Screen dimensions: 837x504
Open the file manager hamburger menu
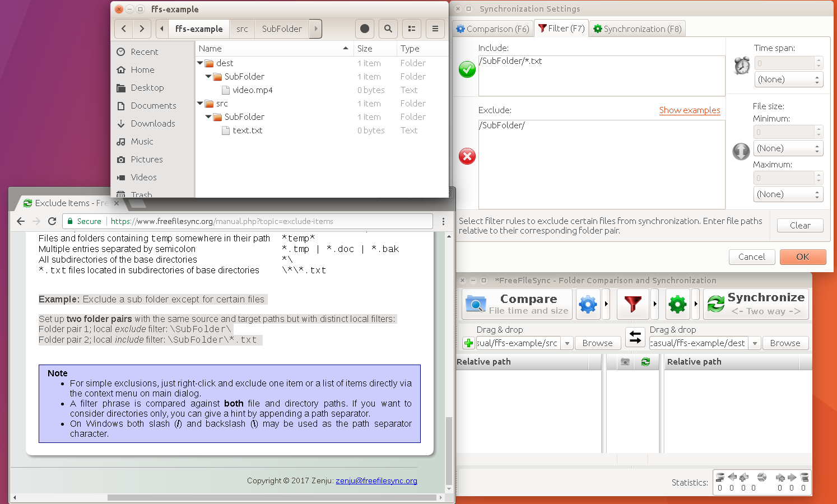tap(435, 29)
